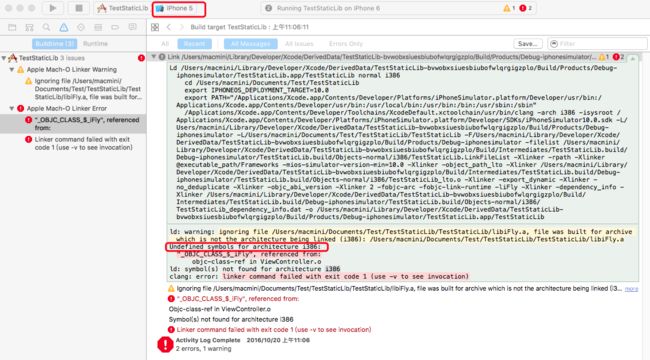Switch to the Runtime issues tab
This screenshot has height=360, width=650.
[x=95, y=44]
